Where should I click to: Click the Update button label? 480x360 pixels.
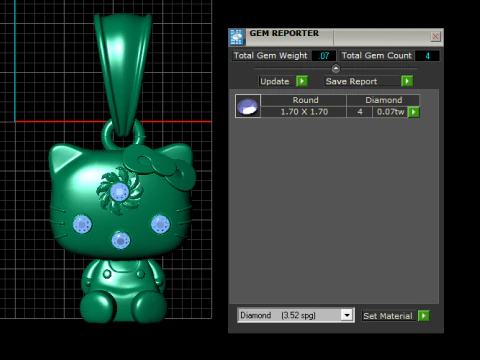(275, 81)
